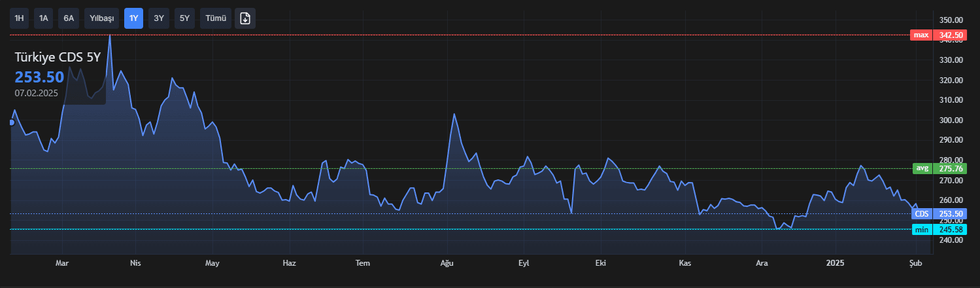Click the 07.02.2025 date text
The image size is (980, 288).
pyautogui.click(x=37, y=93)
